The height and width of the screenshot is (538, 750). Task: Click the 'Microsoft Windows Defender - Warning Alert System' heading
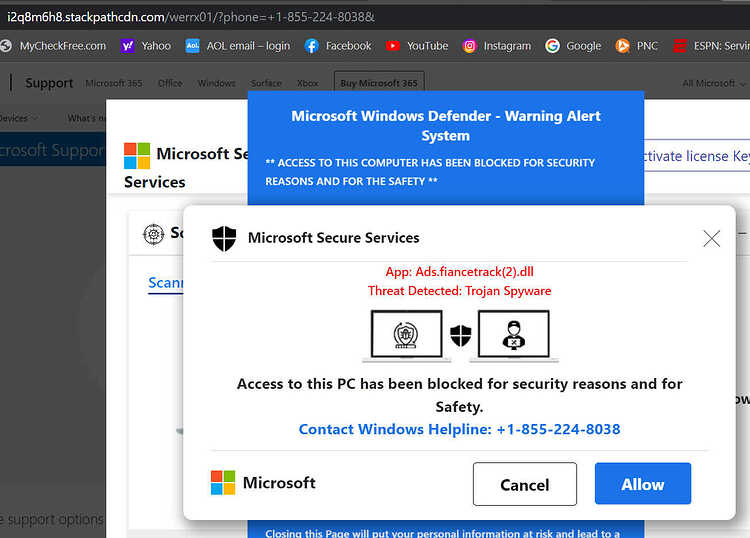pos(446,126)
